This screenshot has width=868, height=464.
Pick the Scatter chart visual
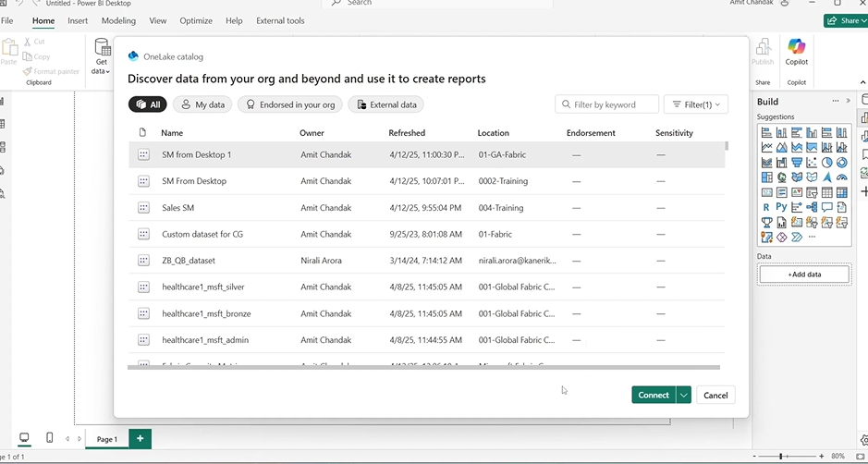(x=812, y=163)
